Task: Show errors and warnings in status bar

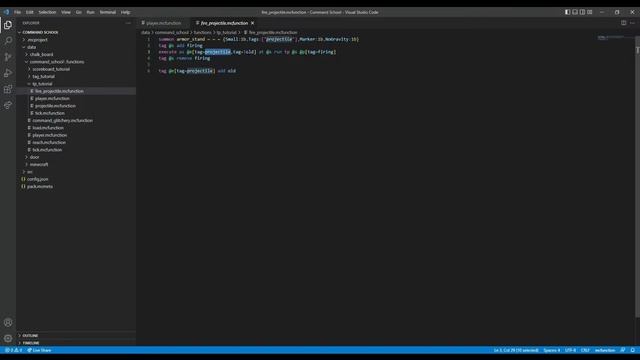Action: (x=13, y=350)
